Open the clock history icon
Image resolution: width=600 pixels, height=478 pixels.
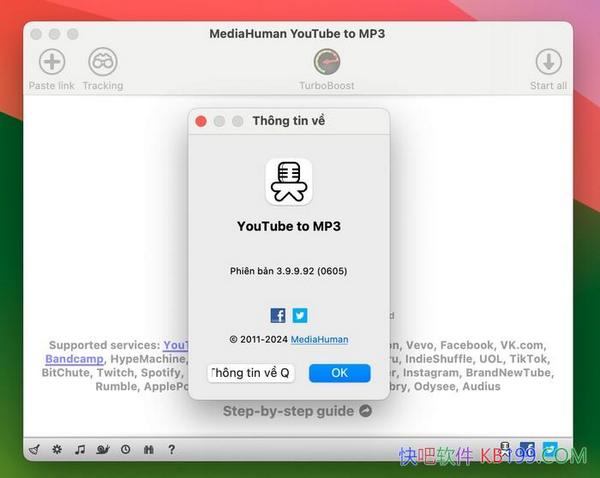[x=126, y=450]
